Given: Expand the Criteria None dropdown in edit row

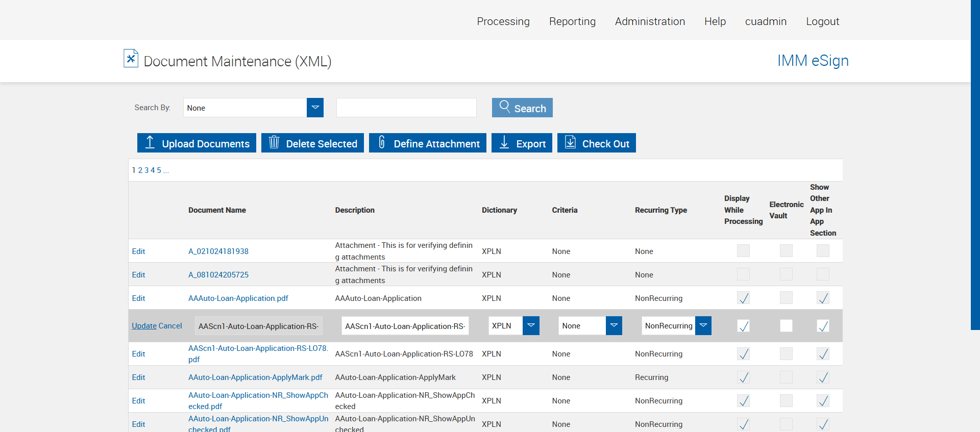Looking at the screenshot, I should point(614,325).
